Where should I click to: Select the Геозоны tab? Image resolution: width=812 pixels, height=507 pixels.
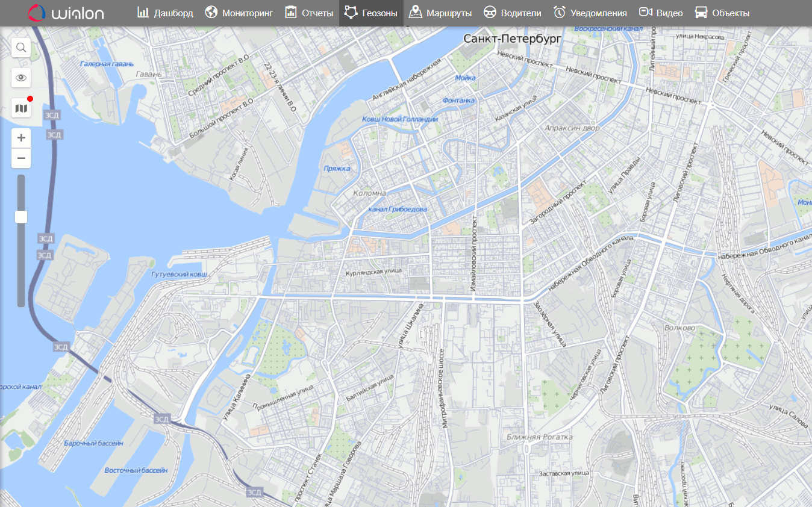[x=371, y=13]
